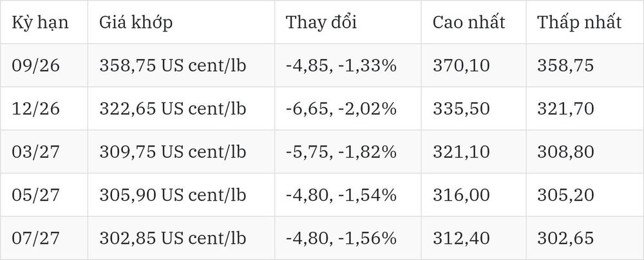Select the change value -6,65, -2,02%

(x=341, y=108)
